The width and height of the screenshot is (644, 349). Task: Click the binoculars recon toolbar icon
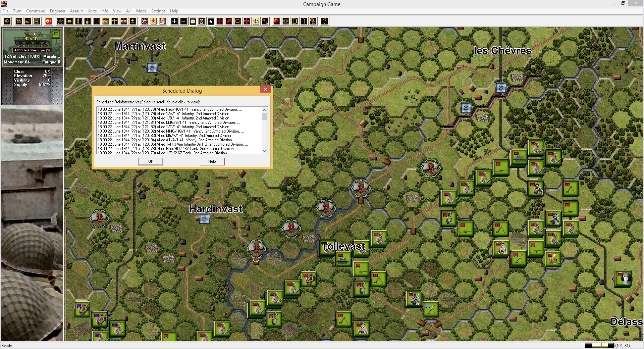click(124, 21)
